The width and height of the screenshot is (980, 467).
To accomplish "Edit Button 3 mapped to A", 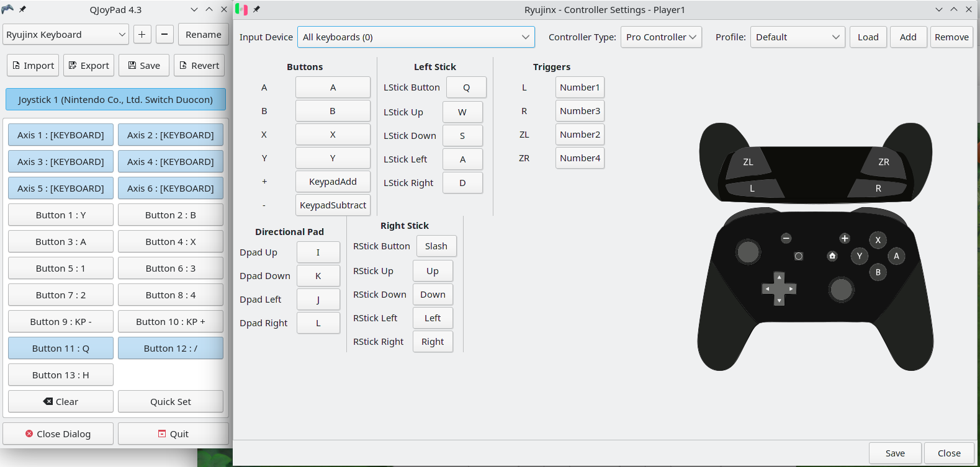I will (x=61, y=242).
